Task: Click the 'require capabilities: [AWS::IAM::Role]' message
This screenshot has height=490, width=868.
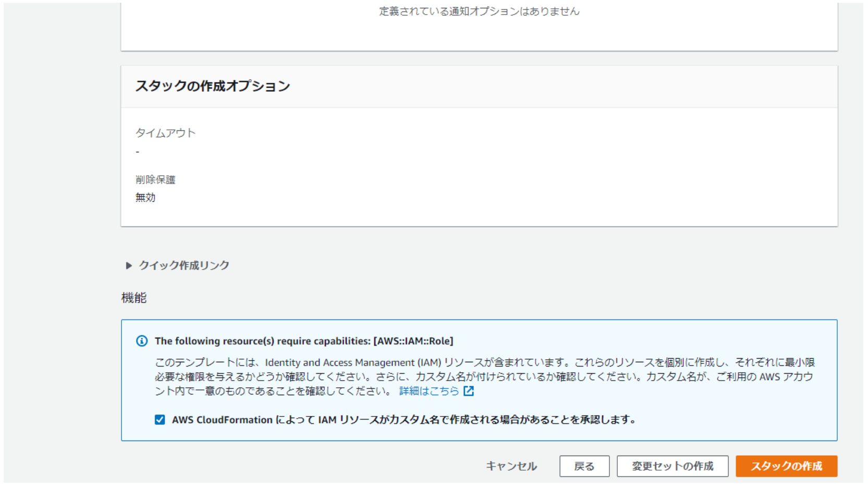Action: 304,341
